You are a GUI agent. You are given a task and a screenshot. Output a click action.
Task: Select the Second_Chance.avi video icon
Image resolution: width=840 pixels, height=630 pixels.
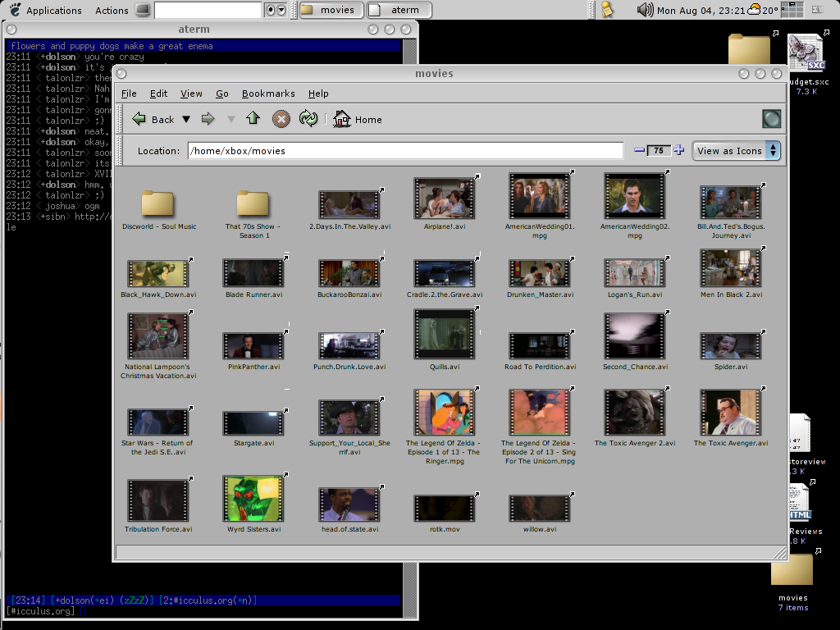tap(635, 336)
